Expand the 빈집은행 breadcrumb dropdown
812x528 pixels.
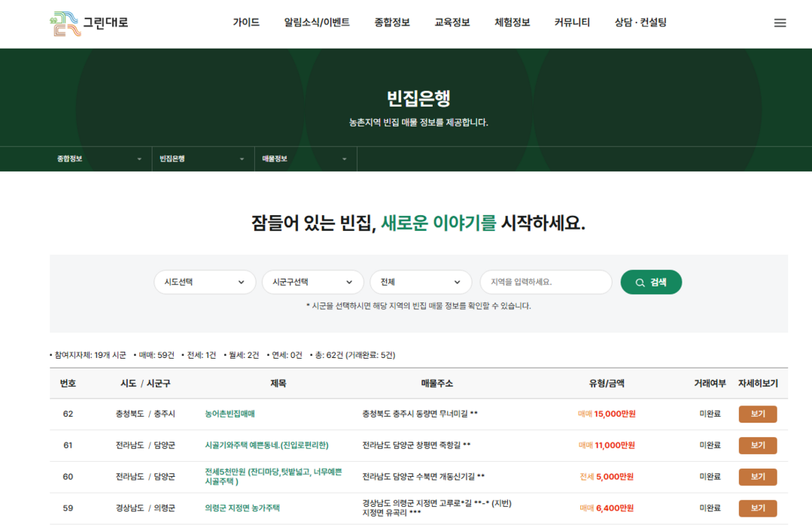(x=202, y=159)
